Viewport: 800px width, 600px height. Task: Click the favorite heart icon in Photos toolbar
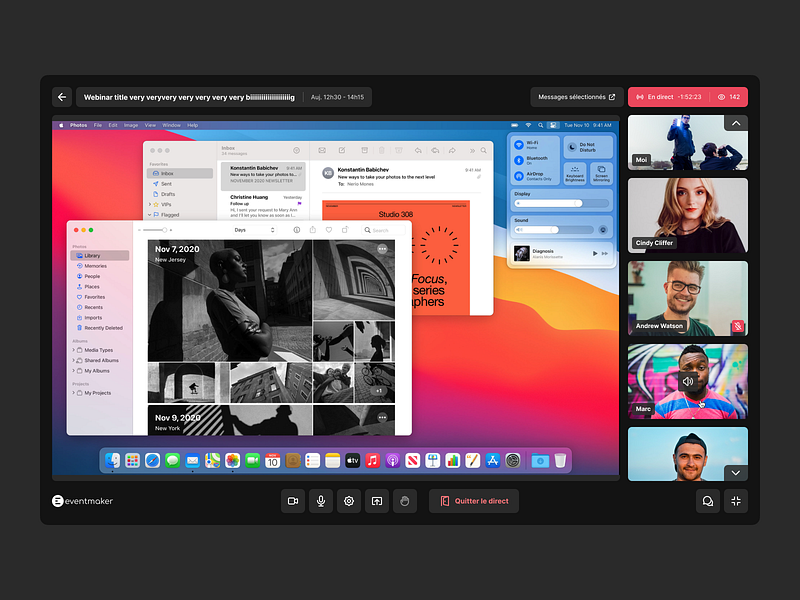(329, 230)
